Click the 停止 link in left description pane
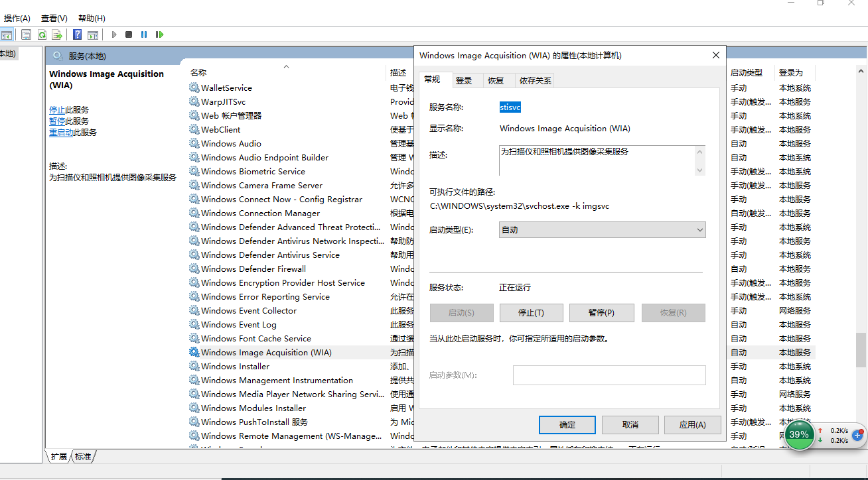 (57, 109)
